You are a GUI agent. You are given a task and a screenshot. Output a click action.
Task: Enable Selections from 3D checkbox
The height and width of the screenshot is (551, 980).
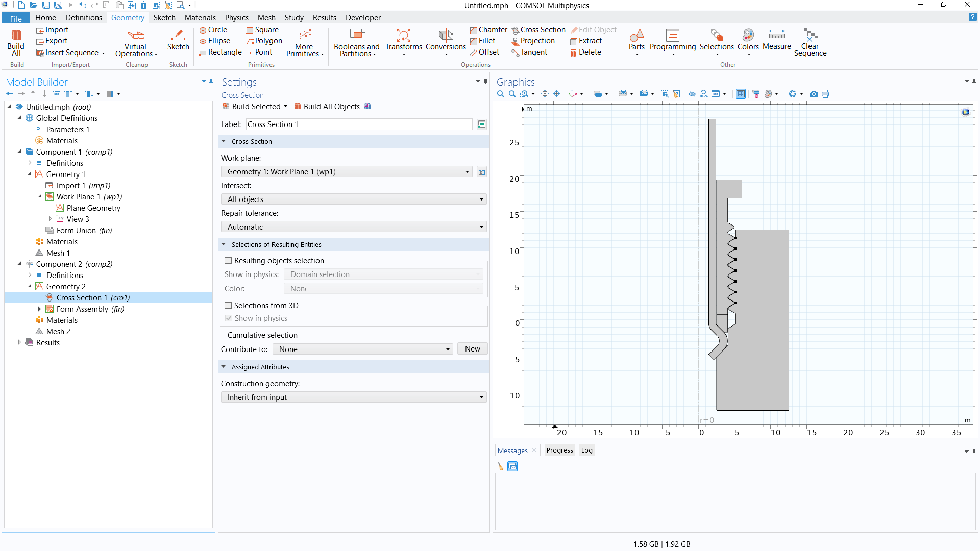(228, 306)
